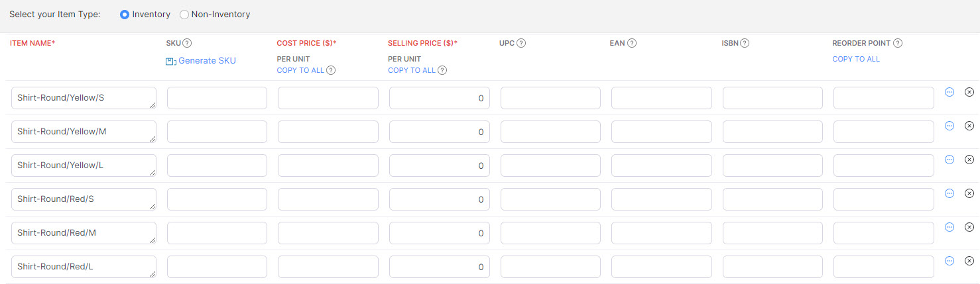Click the ISBN field for Shirt-Round/Red/M
980x284 pixels.
(772, 233)
